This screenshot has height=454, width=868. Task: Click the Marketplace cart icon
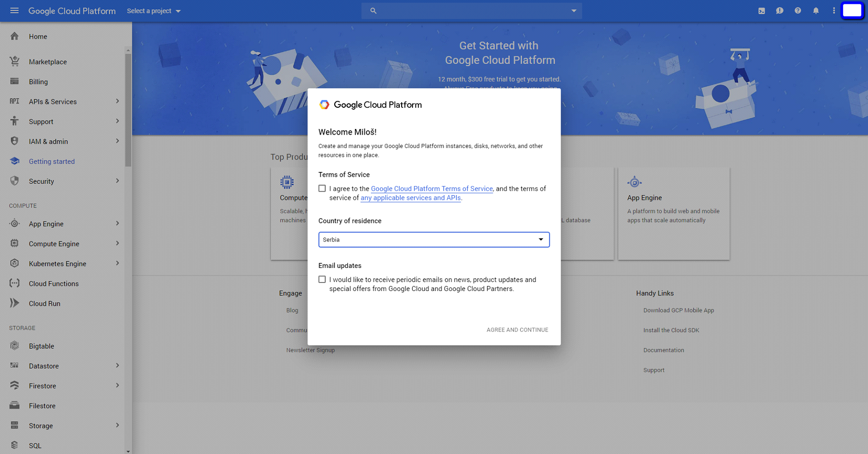(15, 61)
